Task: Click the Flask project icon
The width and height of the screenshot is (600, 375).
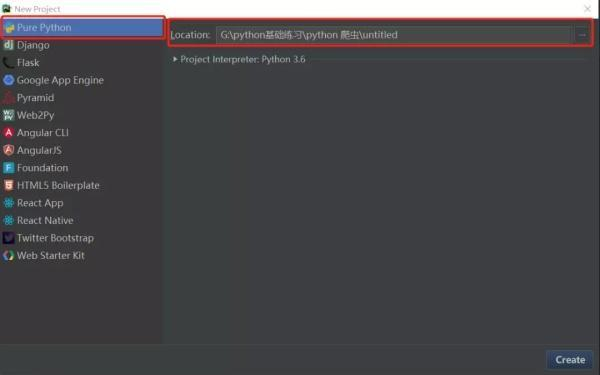Action: click(x=8, y=62)
